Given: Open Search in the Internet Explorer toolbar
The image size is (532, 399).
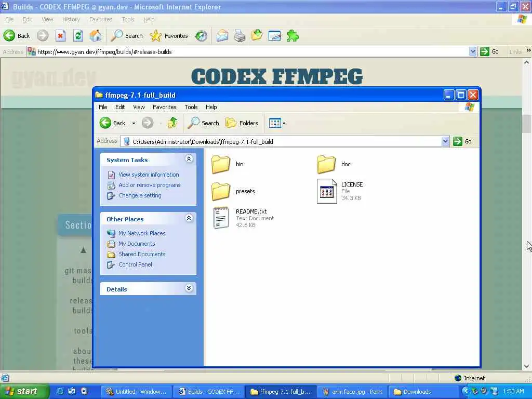Looking at the screenshot, I should 127,36.
